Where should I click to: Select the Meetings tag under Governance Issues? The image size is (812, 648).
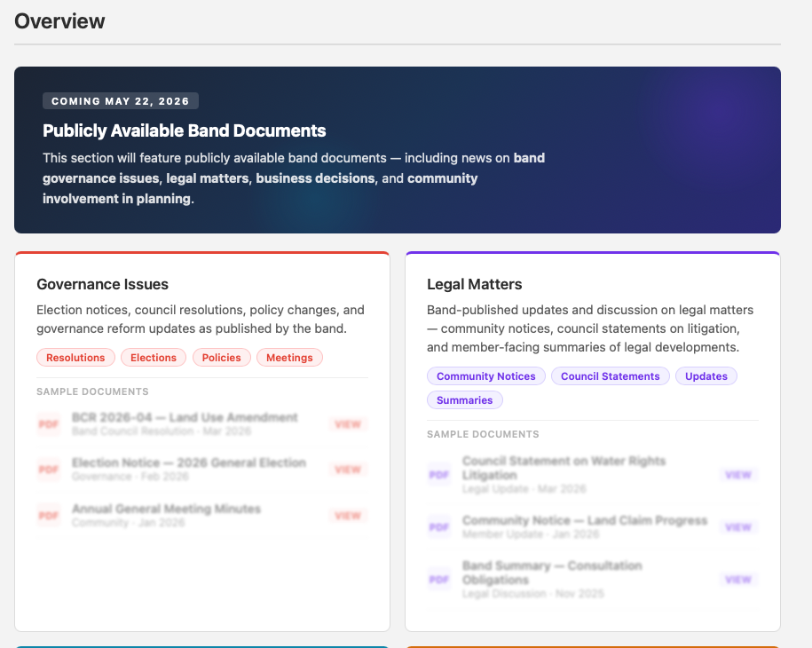(289, 357)
